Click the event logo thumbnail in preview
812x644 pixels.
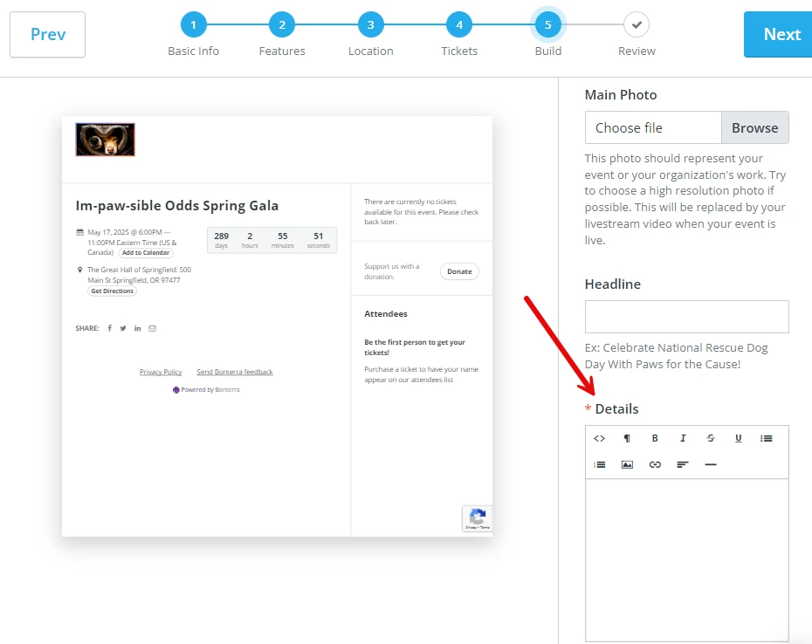point(105,140)
